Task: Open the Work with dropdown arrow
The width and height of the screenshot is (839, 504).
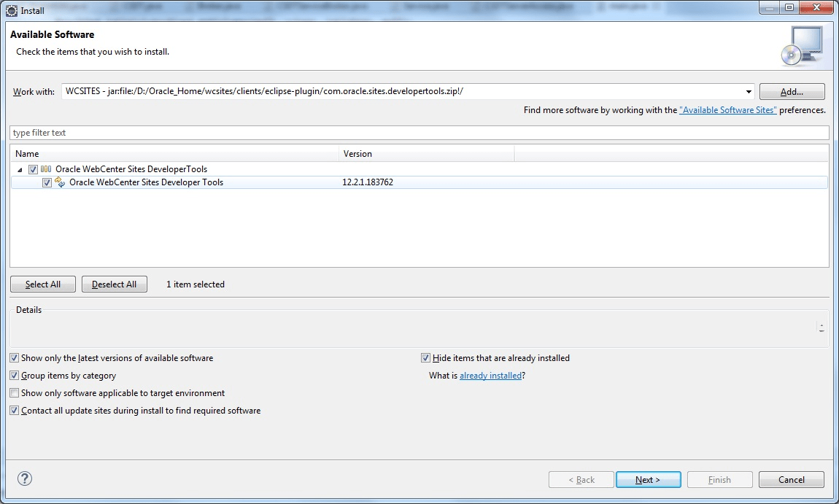Action: tap(749, 91)
